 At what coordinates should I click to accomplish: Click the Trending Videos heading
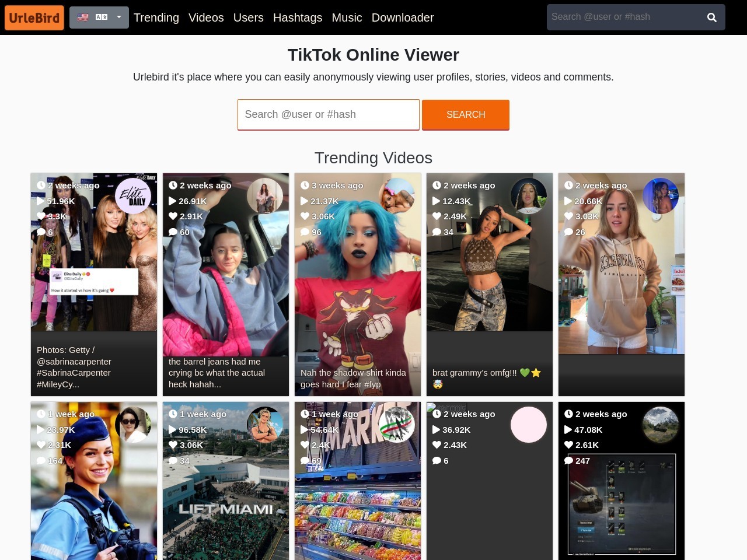(x=373, y=158)
